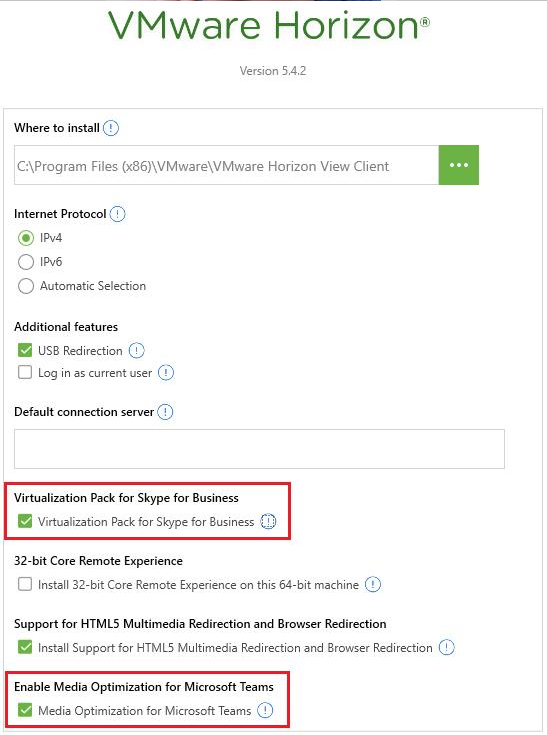Click the green browse ellipsis button
The height and width of the screenshot is (735, 547).
pyautogui.click(x=459, y=165)
